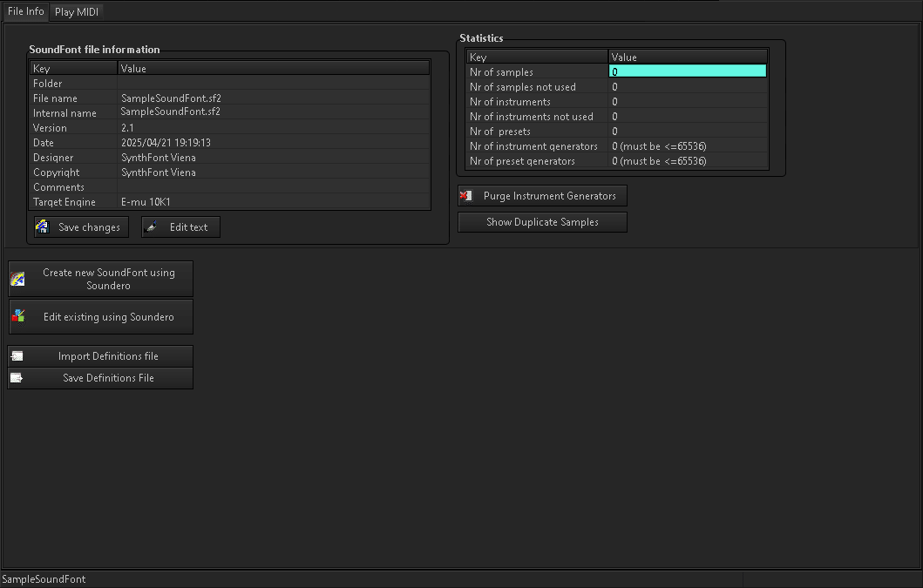
Task: Select the File Info tab
Action: (x=25, y=11)
